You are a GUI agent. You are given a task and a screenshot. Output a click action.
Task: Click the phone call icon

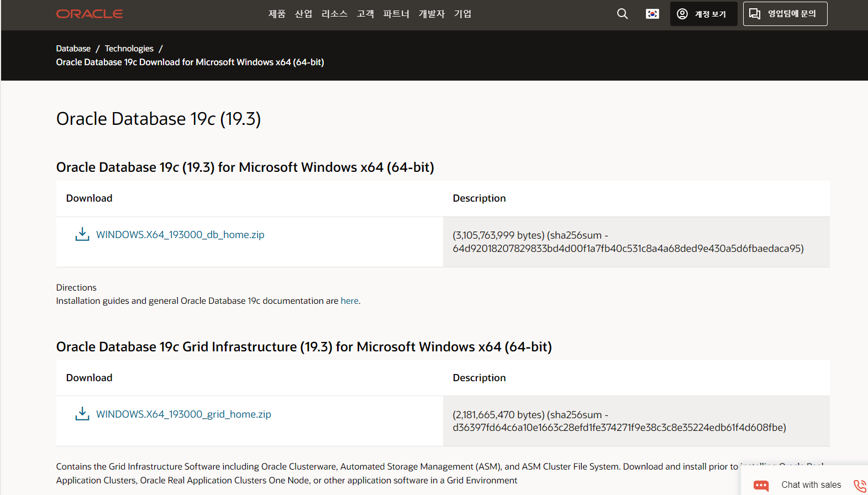click(x=860, y=486)
